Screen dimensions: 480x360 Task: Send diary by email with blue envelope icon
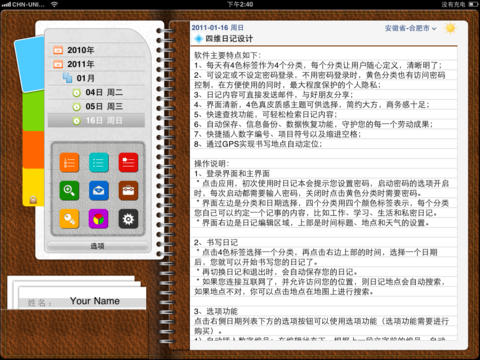[99, 190]
